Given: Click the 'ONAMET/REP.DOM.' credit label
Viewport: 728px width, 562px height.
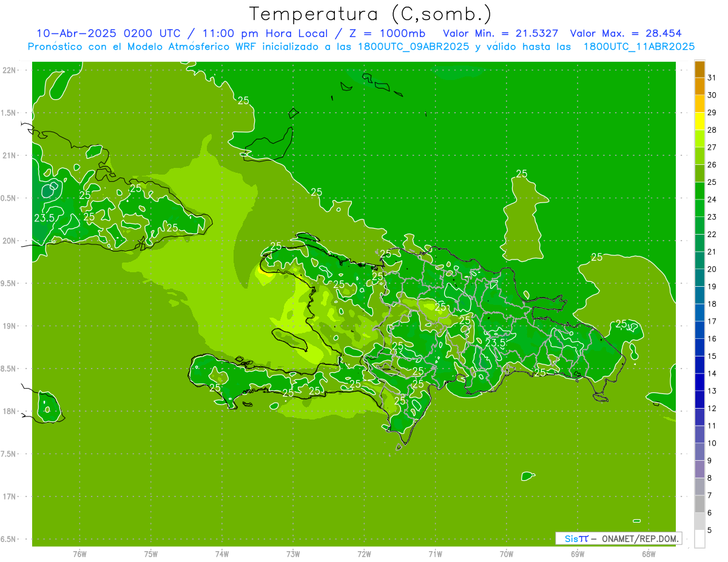Looking at the screenshot, I should (639, 538).
